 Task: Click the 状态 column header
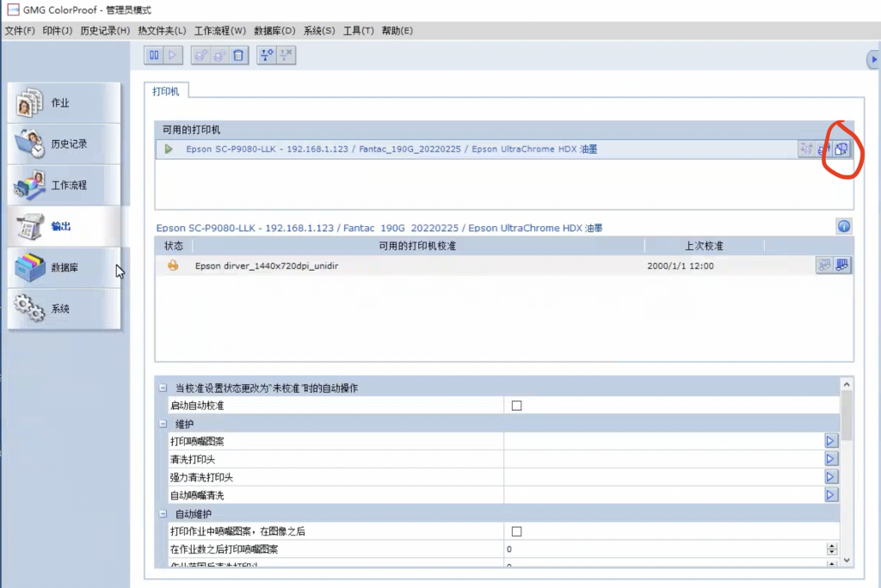pyautogui.click(x=174, y=246)
